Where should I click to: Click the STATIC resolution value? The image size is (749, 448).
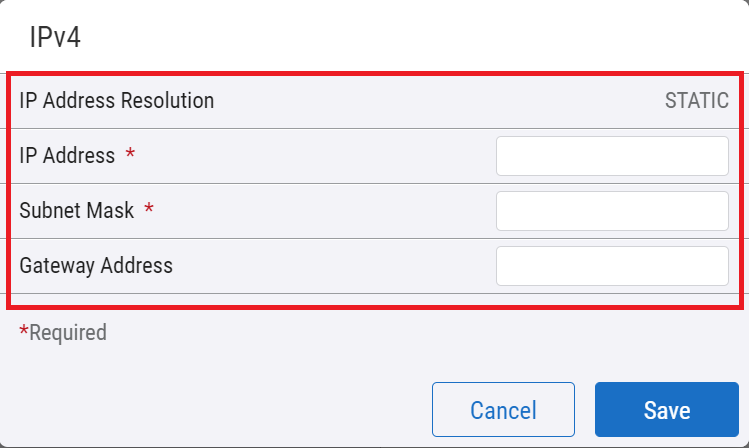696,101
